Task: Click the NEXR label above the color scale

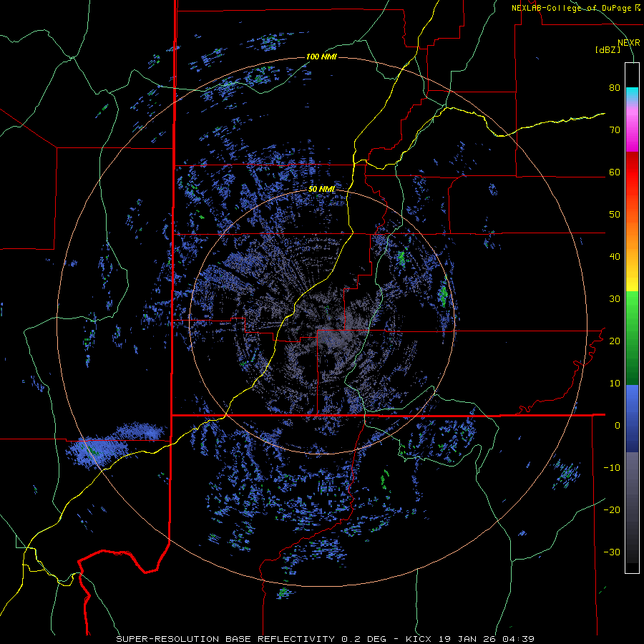Action: (x=628, y=43)
